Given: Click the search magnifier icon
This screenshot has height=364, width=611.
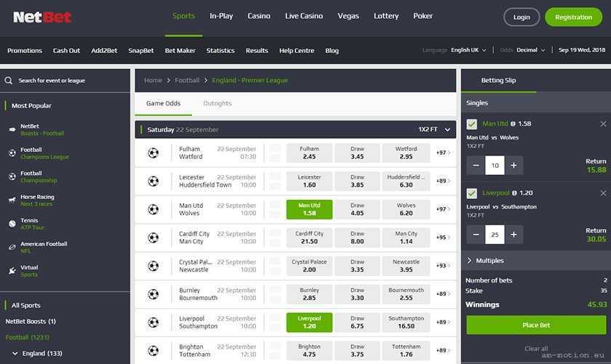Looking at the screenshot, I should (x=9, y=81).
